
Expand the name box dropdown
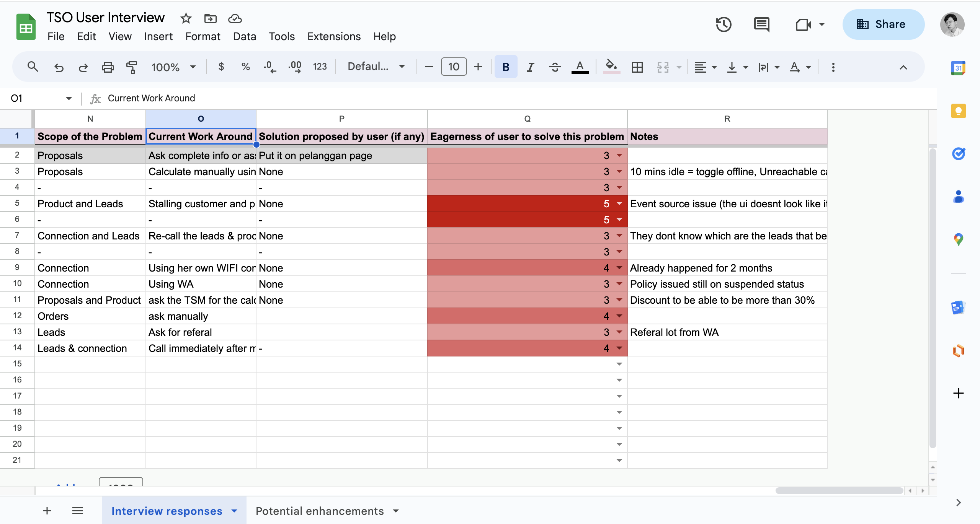coord(69,98)
